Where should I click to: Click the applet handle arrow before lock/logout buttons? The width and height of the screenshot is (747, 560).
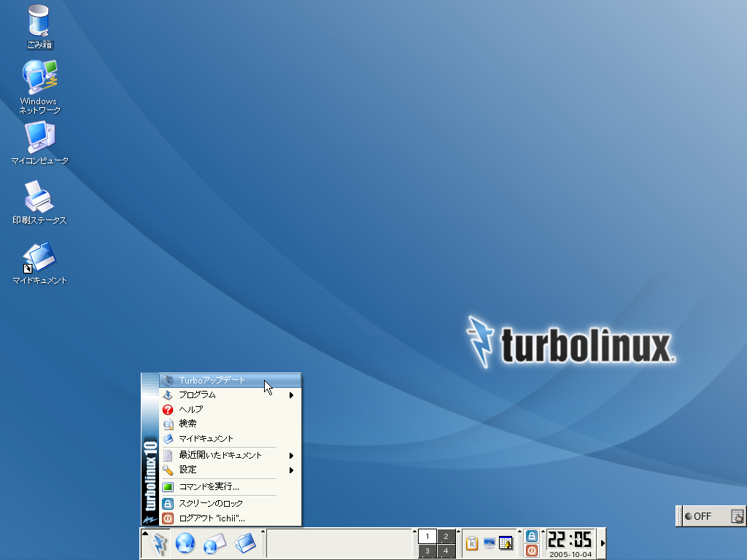(x=519, y=532)
